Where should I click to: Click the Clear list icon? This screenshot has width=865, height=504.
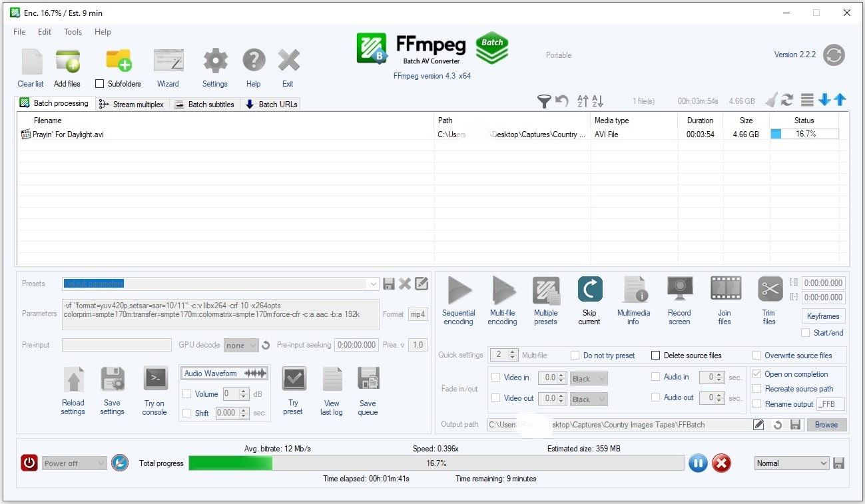(31, 62)
